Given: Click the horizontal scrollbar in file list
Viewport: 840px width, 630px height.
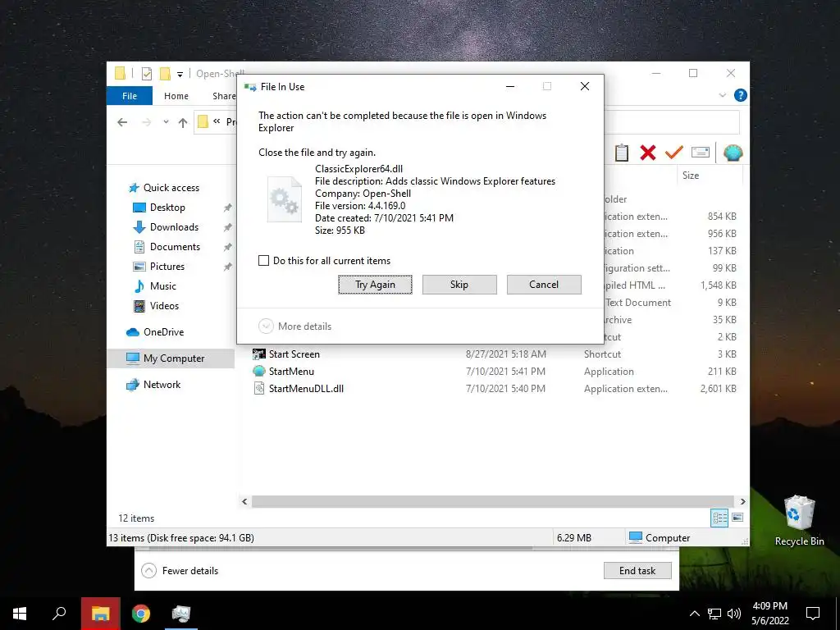Looking at the screenshot, I should tap(492, 501).
